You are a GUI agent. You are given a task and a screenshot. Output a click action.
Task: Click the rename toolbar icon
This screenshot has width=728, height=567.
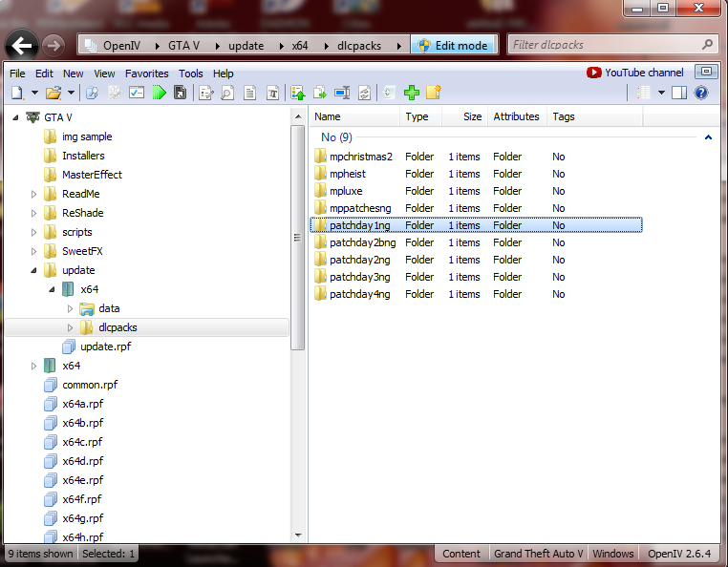coord(342,93)
